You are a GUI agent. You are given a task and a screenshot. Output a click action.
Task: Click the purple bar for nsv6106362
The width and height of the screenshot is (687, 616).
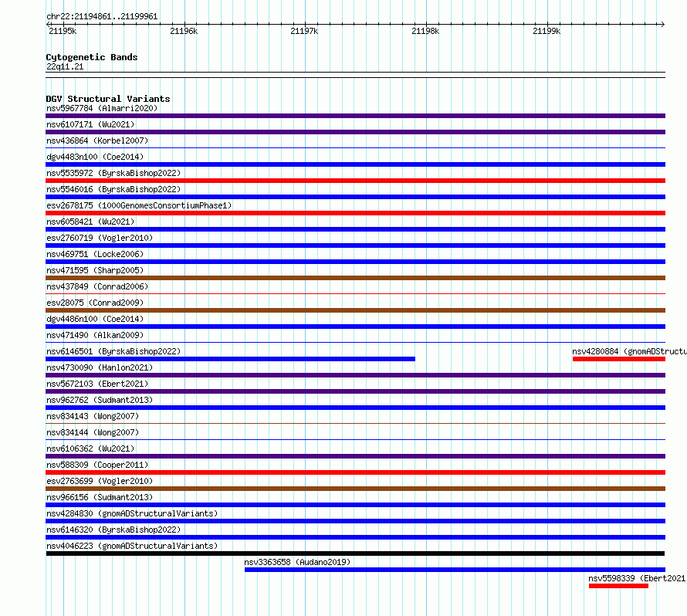click(x=355, y=456)
